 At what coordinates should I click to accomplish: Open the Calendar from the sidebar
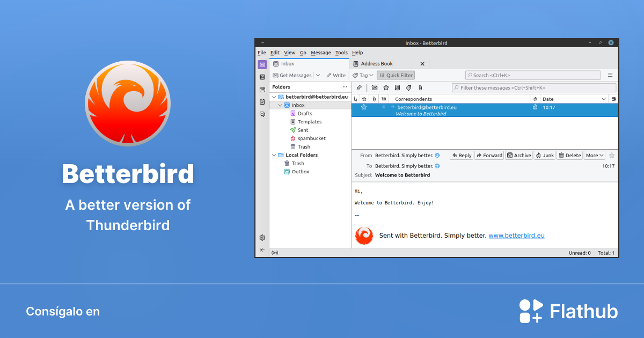[262, 89]
